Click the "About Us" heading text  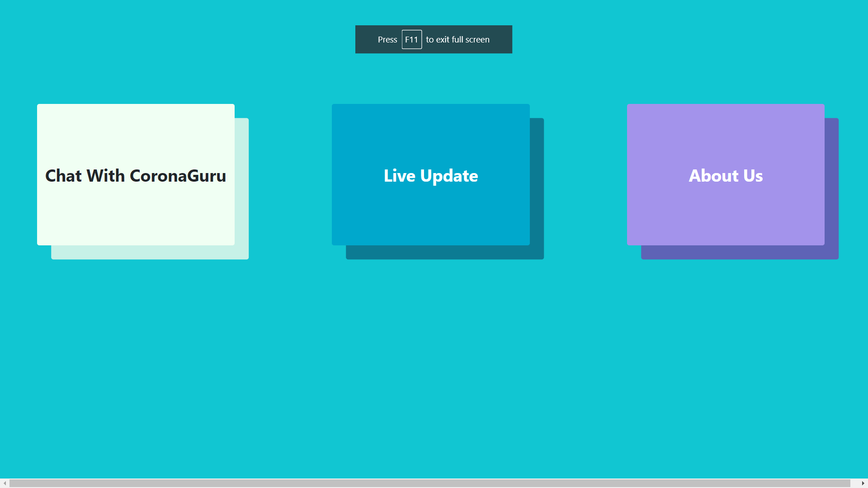pos(726,176)
